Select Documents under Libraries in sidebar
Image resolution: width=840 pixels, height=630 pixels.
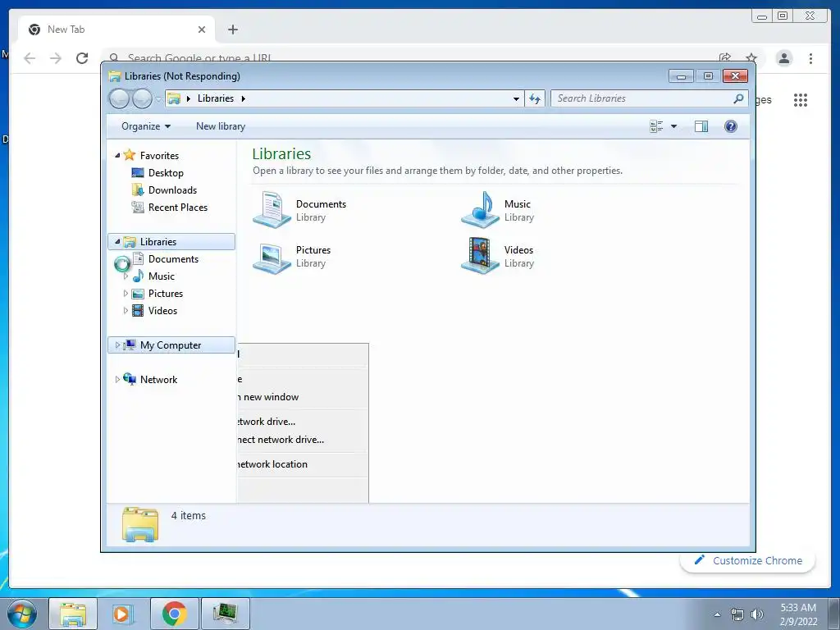point(173,258)
